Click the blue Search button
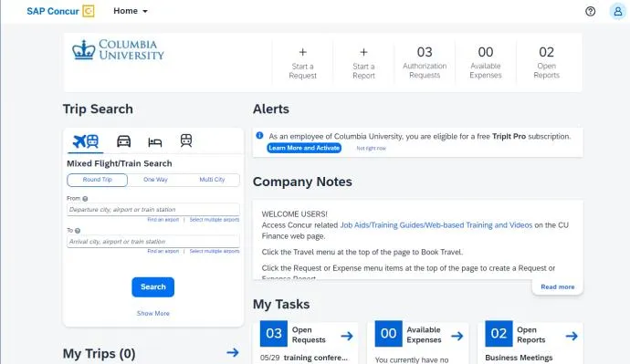 [153, 287]
